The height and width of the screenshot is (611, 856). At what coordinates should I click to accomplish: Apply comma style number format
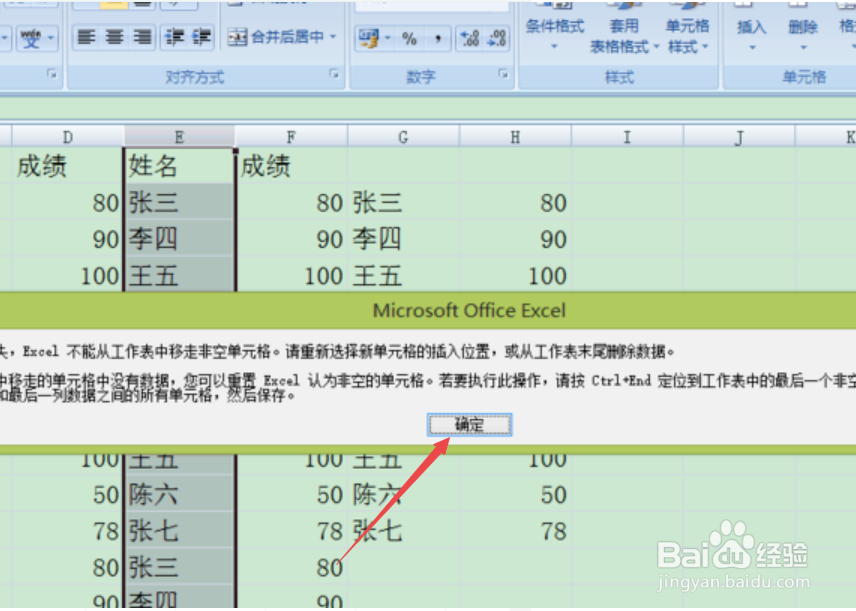coord(437,38)
